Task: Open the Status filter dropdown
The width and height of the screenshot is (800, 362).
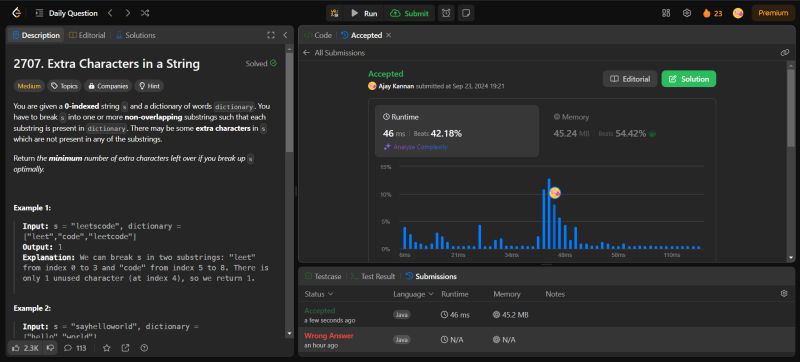Action: coord(319,294)
